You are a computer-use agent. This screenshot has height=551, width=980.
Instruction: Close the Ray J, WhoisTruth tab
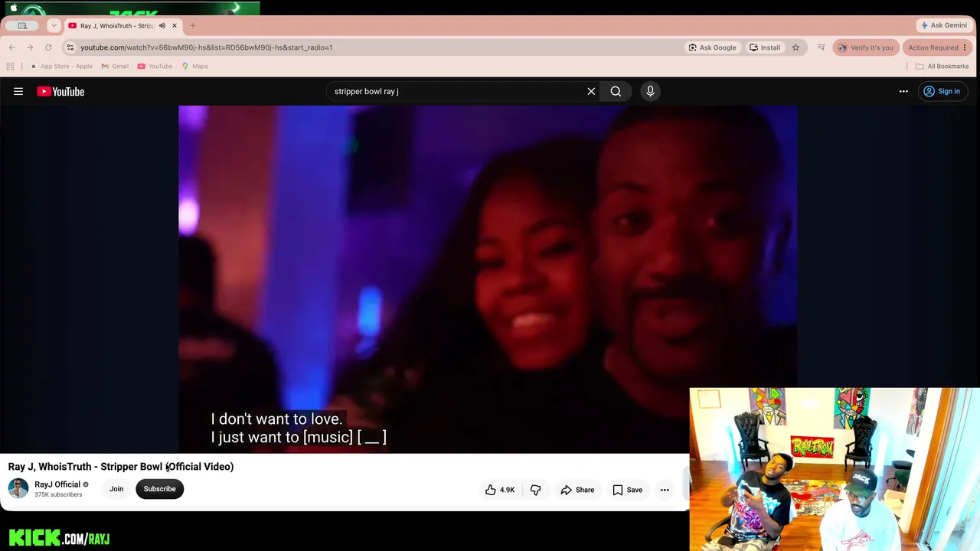[175, 26]
